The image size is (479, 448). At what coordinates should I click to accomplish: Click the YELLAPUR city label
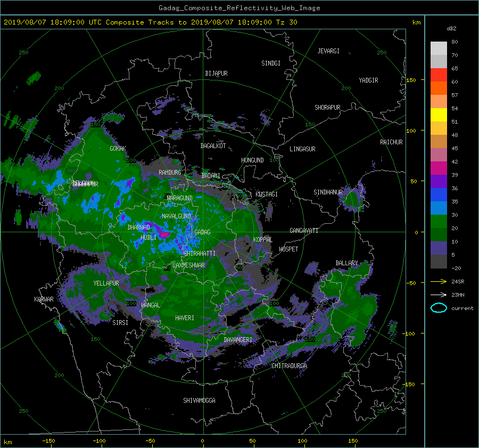[x=106, y=283]
